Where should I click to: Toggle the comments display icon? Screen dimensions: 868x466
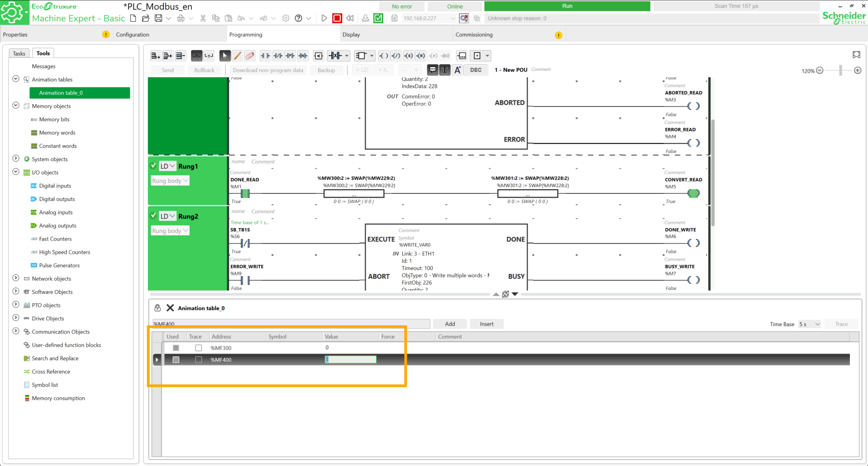(433, 70)
